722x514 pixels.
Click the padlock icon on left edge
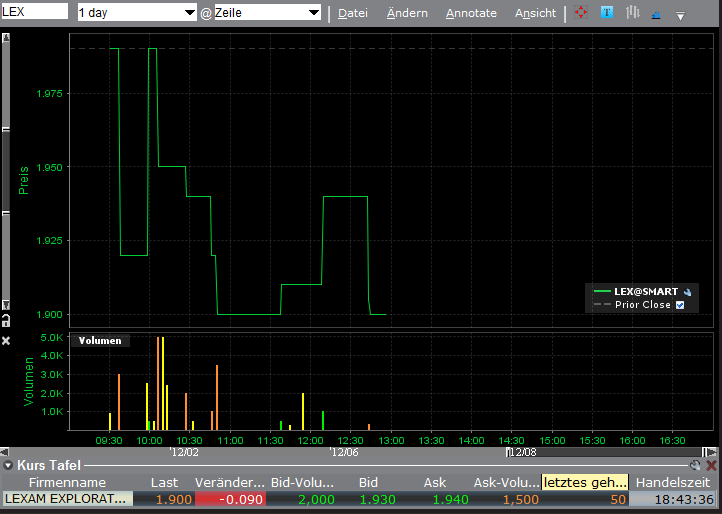click(x=6, y=320)
